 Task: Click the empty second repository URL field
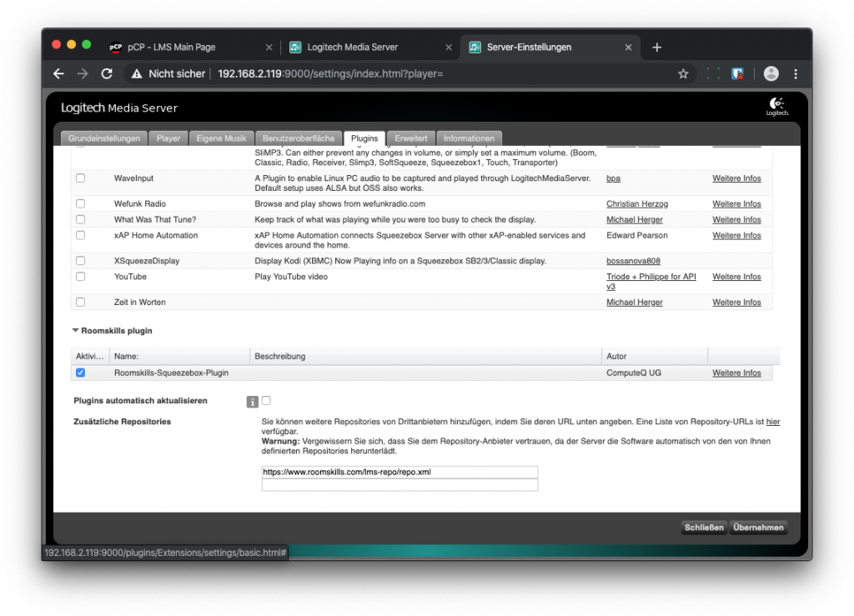point(399,484)
